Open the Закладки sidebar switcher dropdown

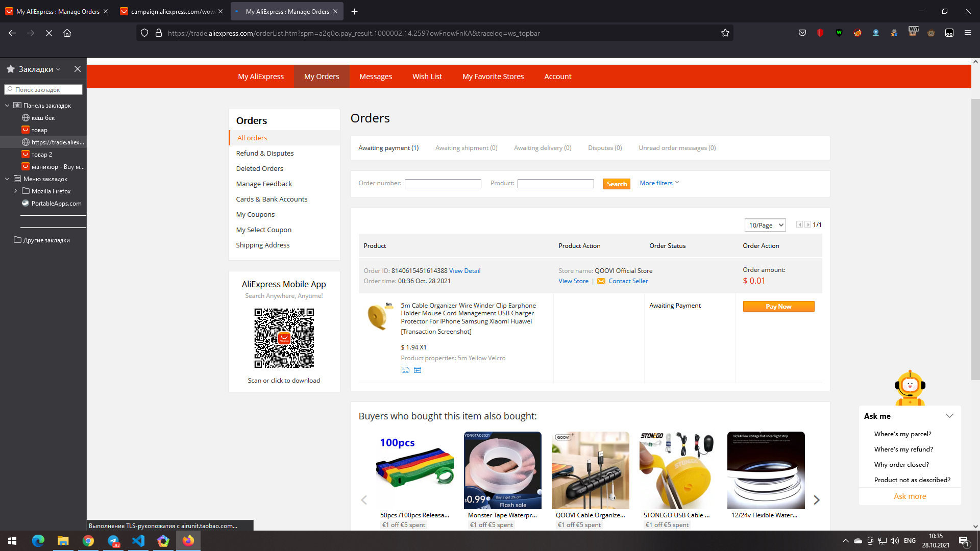(40, 69)
